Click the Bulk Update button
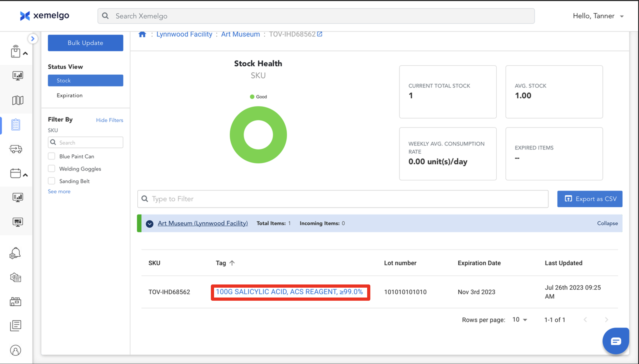Screen dimensions: 639x364 click(x=85, y=43)
